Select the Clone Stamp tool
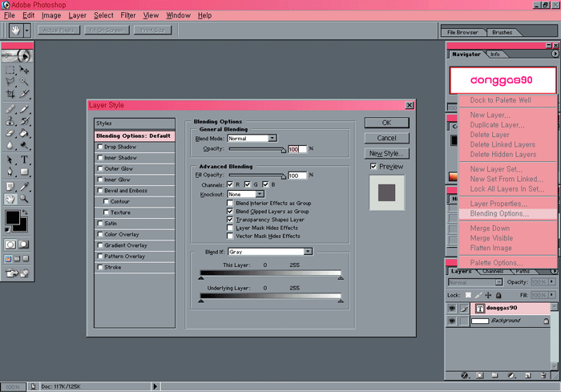This screenshot has width=561, height=392. 10,121
